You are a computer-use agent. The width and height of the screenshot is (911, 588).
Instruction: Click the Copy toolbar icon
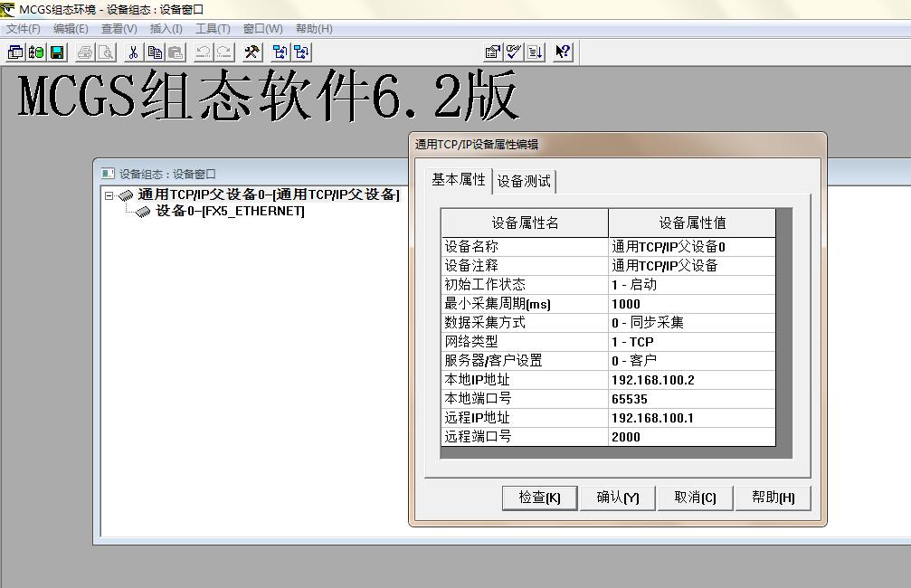point(155,52)
